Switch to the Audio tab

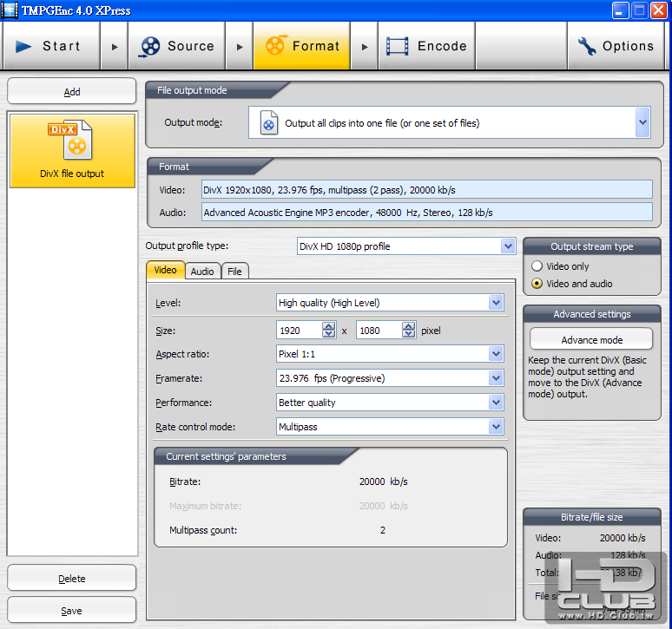[x=202, y=272]
